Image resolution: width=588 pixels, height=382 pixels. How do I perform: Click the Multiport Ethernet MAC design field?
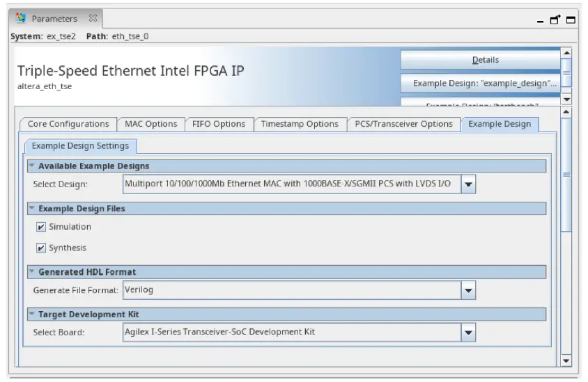(292, 184)
